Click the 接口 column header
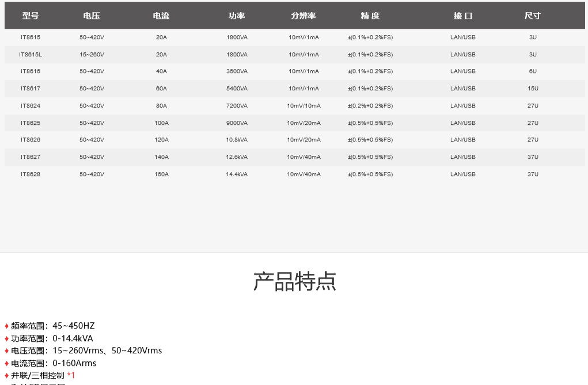 [463, 16]
